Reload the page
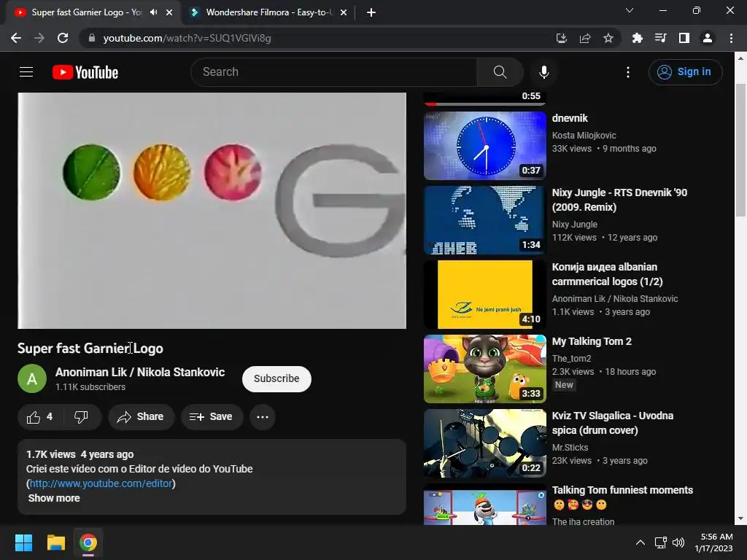 (x=63, y=38)
